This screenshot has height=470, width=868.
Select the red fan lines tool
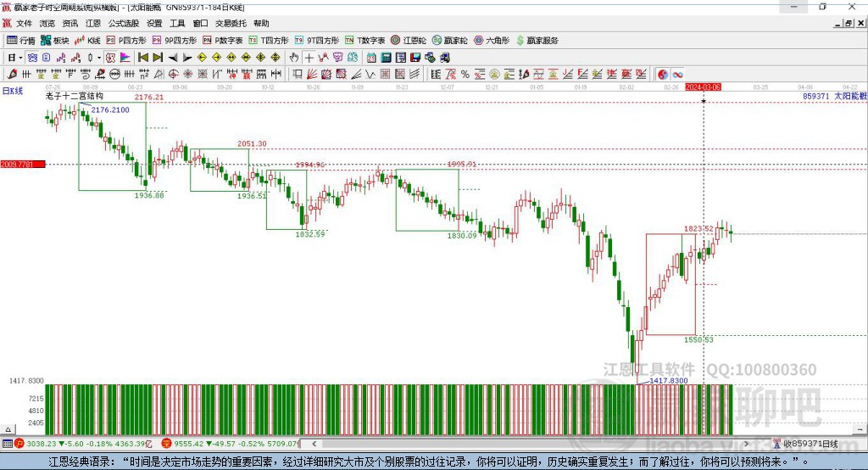coord(312,75)
